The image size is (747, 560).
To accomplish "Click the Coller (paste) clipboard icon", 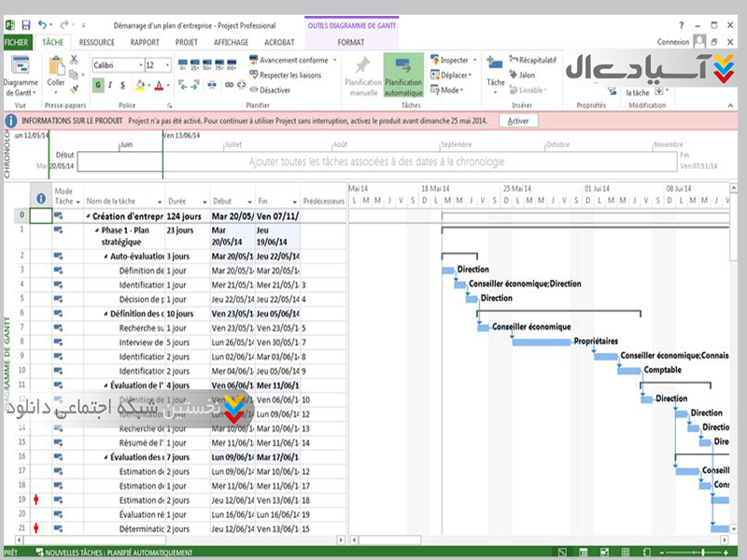I will click(56, 68).
